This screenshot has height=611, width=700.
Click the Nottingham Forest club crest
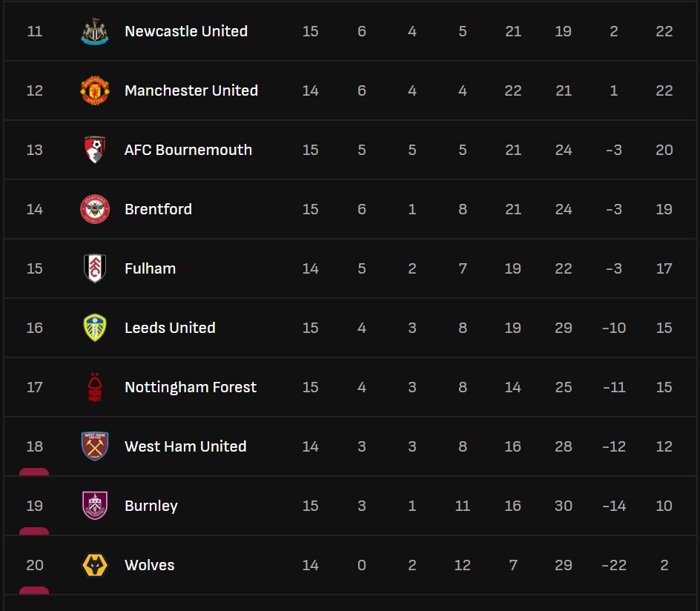(95, 387)
